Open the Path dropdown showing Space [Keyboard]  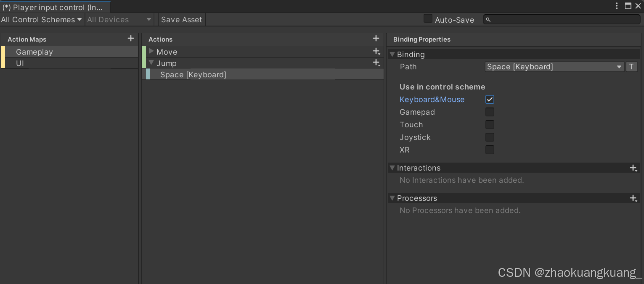click(x=554, y=67)
